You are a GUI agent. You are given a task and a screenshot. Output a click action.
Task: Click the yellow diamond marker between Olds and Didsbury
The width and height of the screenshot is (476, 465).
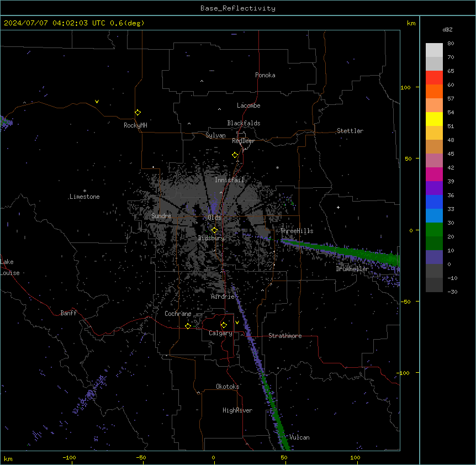pos(215,230)
